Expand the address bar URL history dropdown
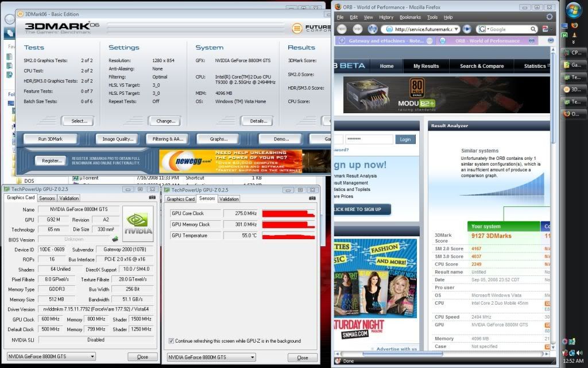This screenshot has height=368, width=588. point(456,29)
